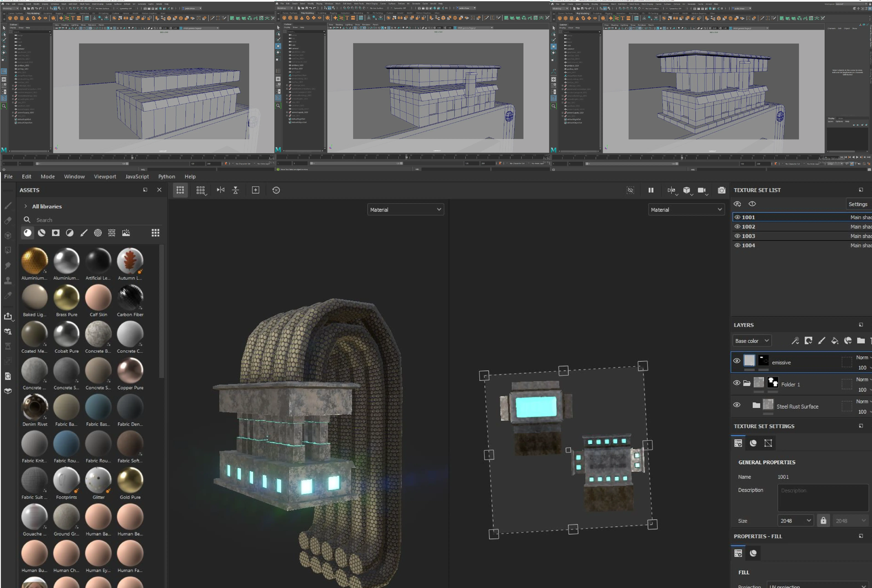Screen dimensions: 872x588
Task: Undock the Assets panel
Action: point(145,190)
